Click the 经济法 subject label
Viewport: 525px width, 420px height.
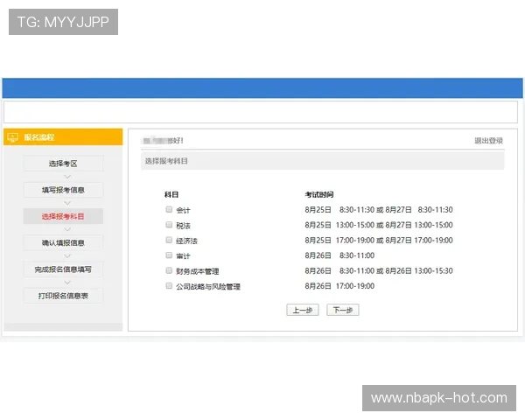[x=187, y=241]
